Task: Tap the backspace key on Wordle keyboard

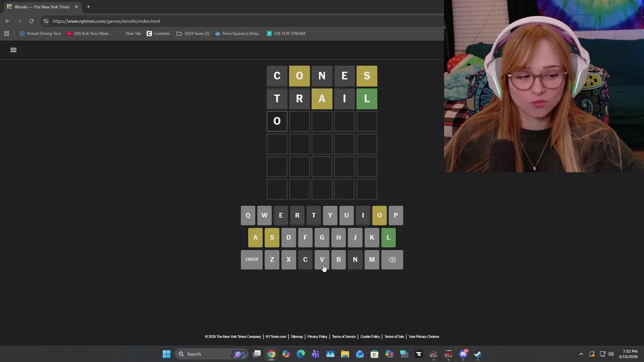Action: (x=392, y=259)
